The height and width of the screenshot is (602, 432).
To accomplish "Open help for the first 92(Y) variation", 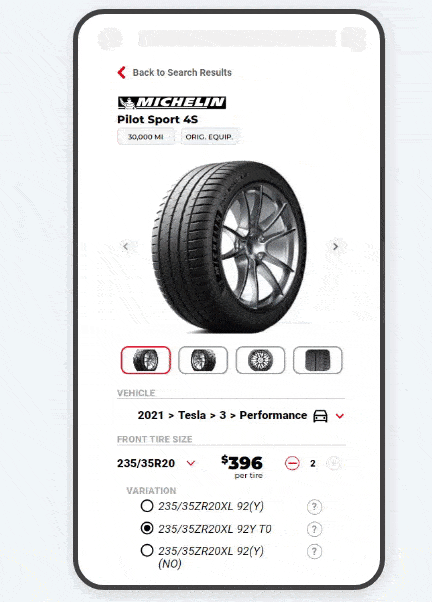I will click(314, 507).
